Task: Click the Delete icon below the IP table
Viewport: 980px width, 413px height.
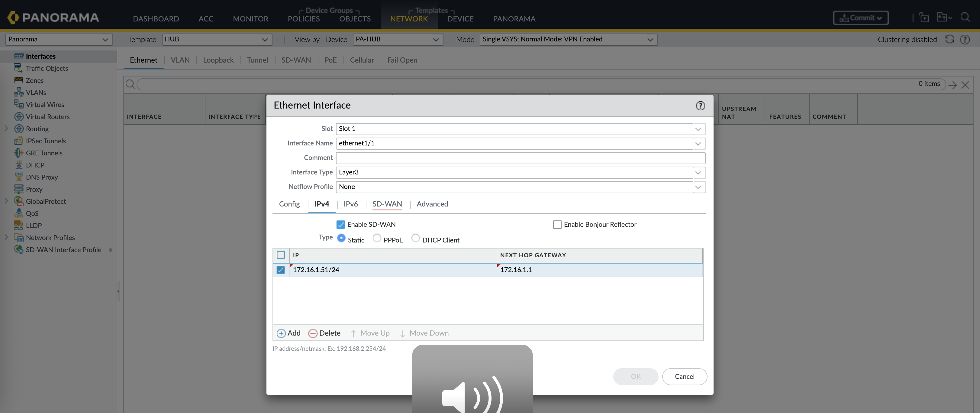Action: pos(313,333)
